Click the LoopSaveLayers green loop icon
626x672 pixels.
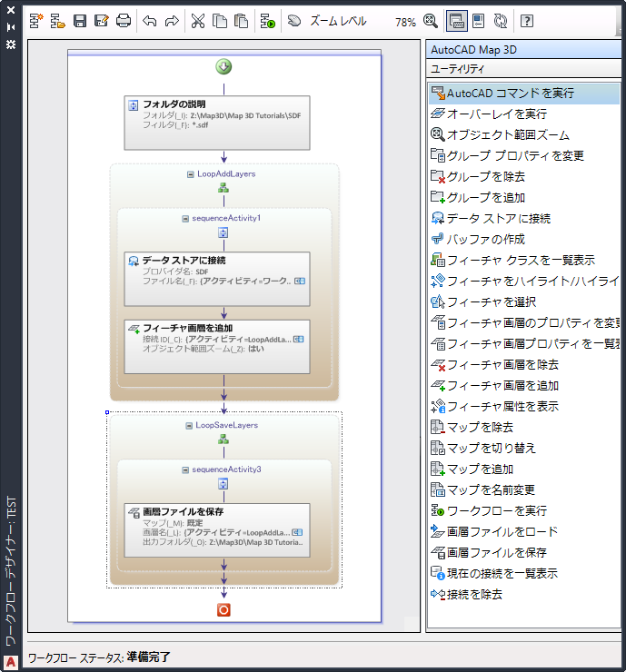pyautogui.click(x=224, y=440)
